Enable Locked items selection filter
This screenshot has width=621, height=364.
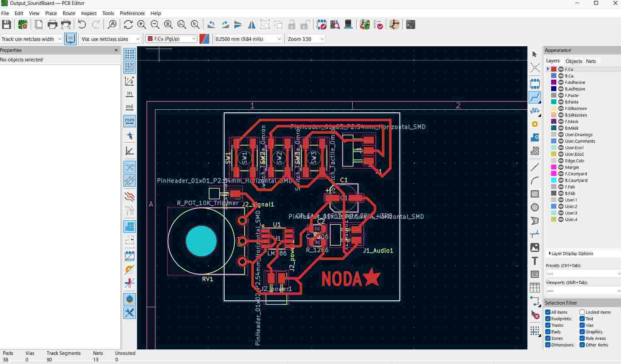(582, 312)
